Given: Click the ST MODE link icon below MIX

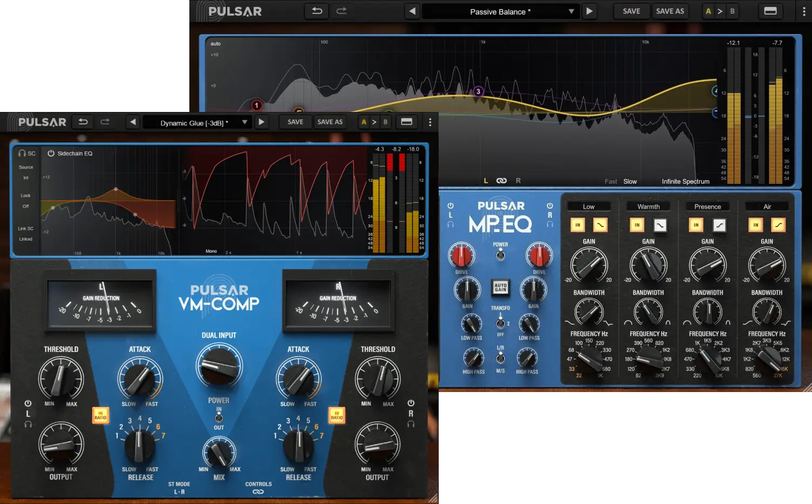Looking at the screenshot, I should [259, 491].
